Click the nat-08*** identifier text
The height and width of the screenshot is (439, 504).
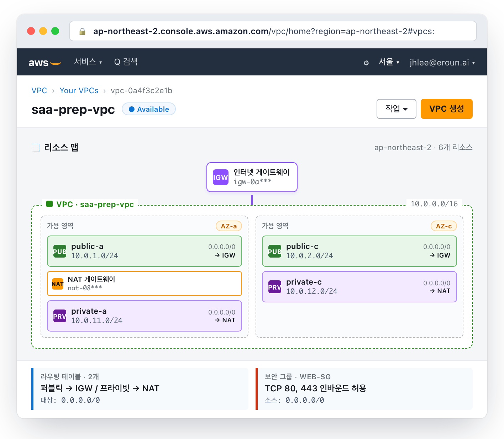85,288
